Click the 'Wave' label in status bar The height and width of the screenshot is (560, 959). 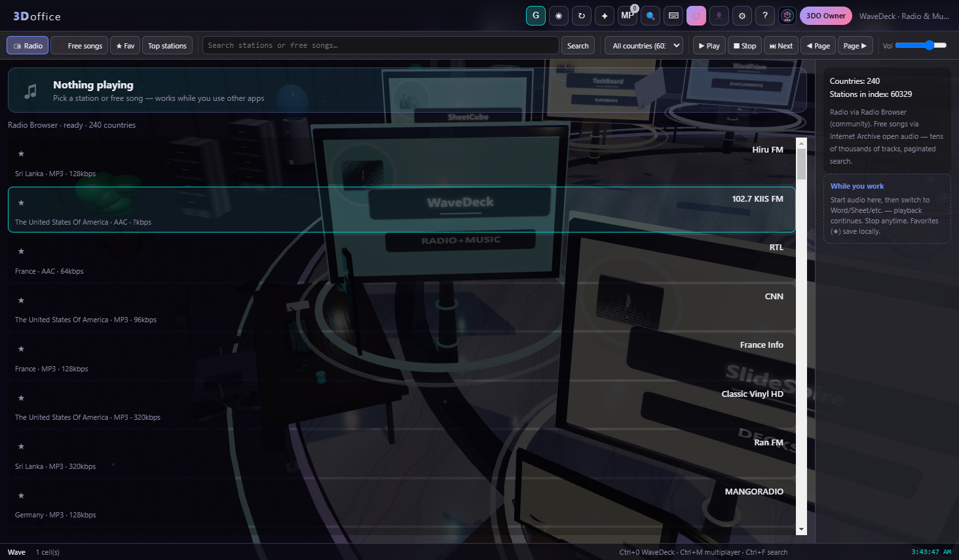click(16, 552)
